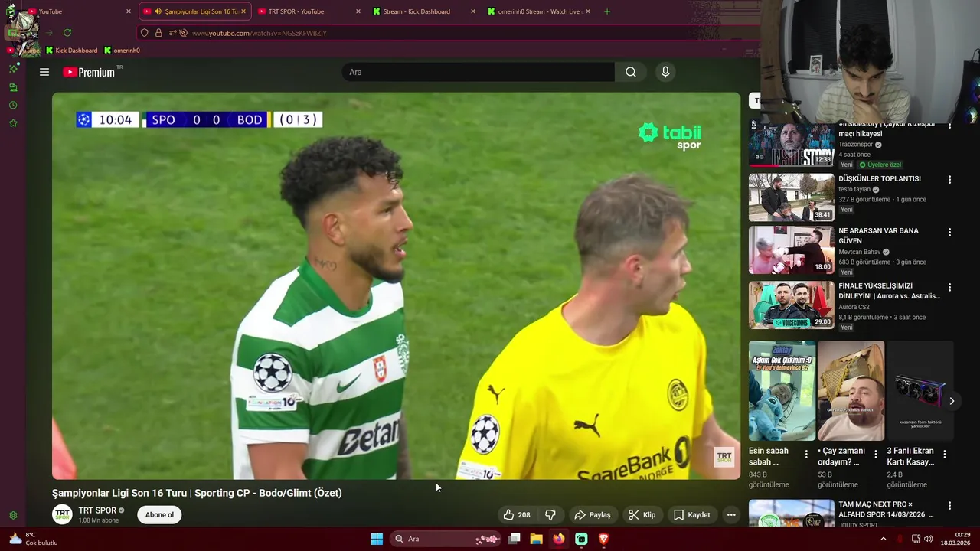Image resolution: width=980 pixels, height=551 pixels.
Task: Close the Stream - Kick Dashboard tab
Action: [472, 11]
